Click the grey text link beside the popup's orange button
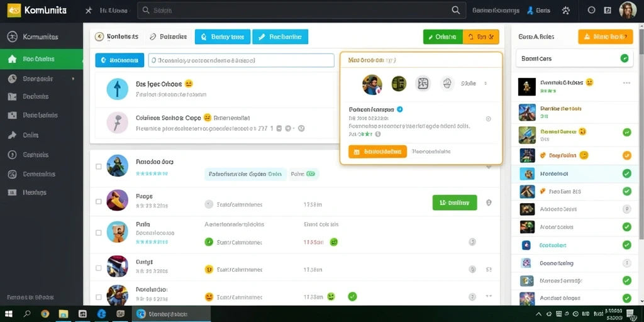Image resolution: width=644 pixels, height=322 pixels. click(x=431, y=152)
